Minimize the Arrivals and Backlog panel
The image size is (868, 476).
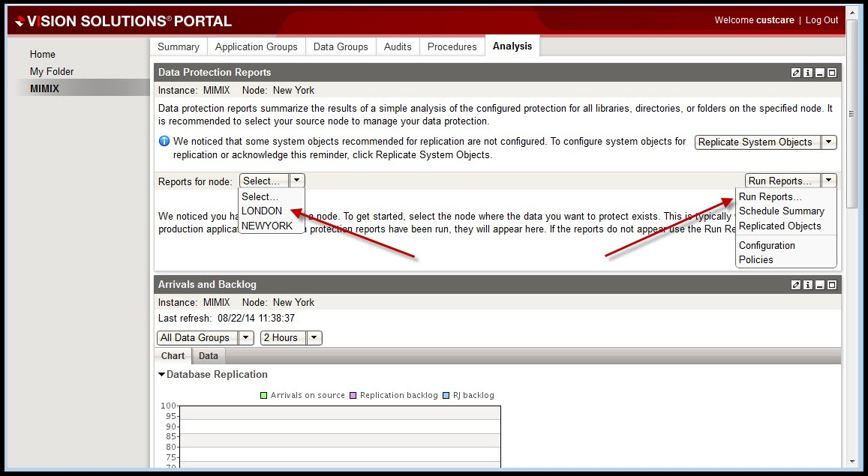tap(820, 285)
